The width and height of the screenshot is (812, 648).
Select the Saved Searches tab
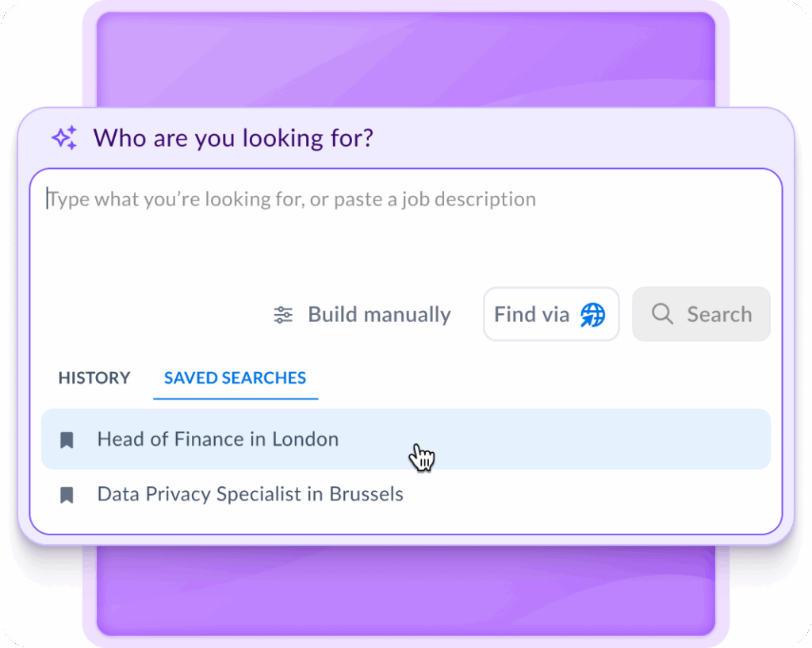[235, 378]
